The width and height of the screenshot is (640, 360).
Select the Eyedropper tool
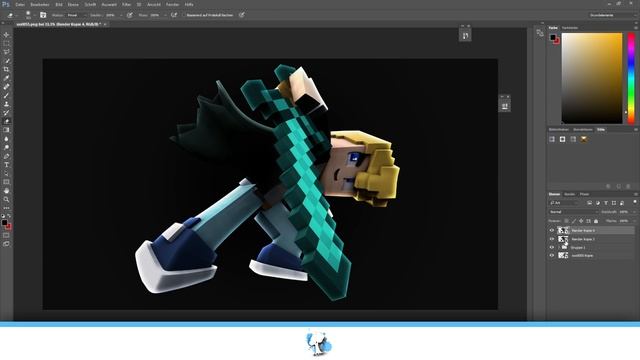tap(6, 78)
